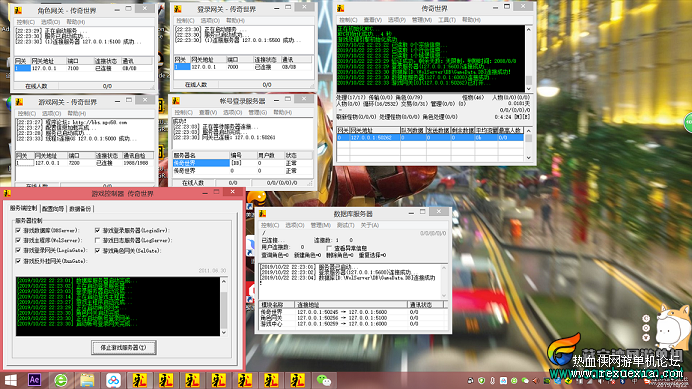Click the speaker volume tray icon

tap(535, 381)
